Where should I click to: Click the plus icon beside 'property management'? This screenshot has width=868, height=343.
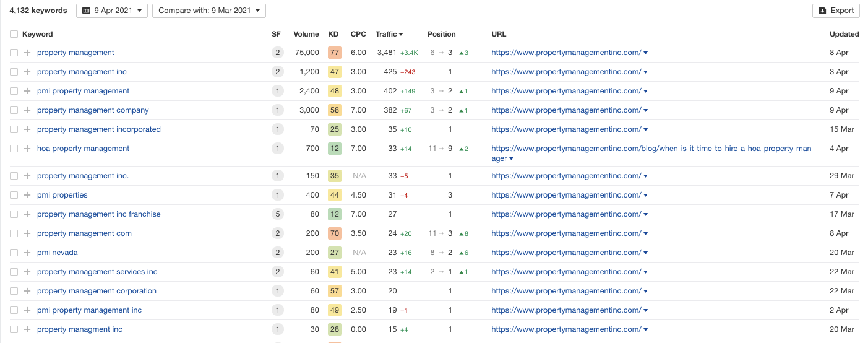(27, 53)
